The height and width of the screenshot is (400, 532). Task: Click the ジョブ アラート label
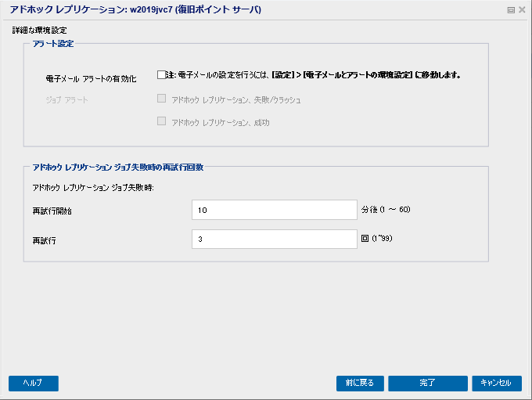66,100
